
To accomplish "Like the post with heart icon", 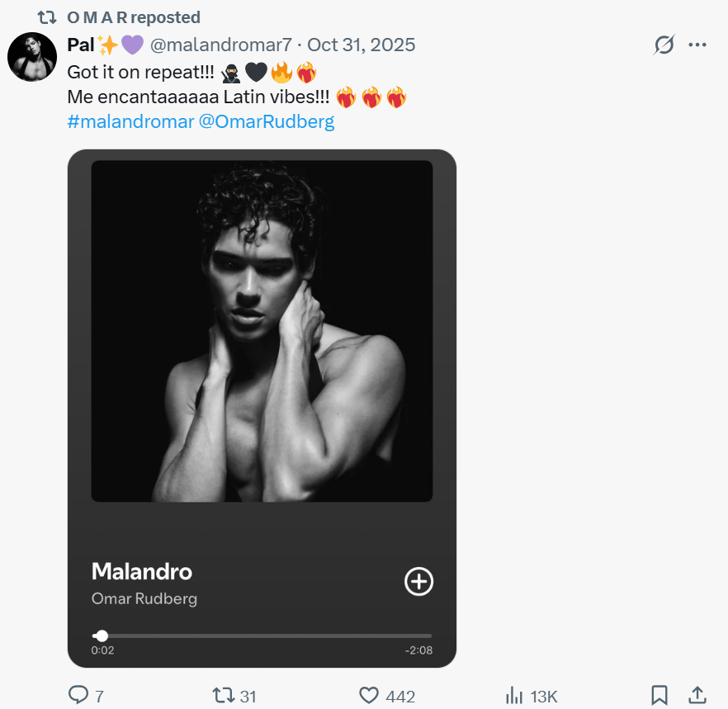I will click(x=370, y=695).
